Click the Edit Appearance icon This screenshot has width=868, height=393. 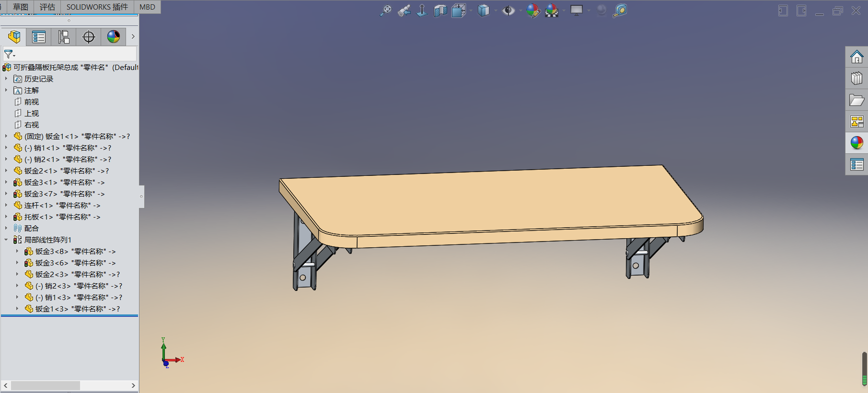(x=532, y=11)
